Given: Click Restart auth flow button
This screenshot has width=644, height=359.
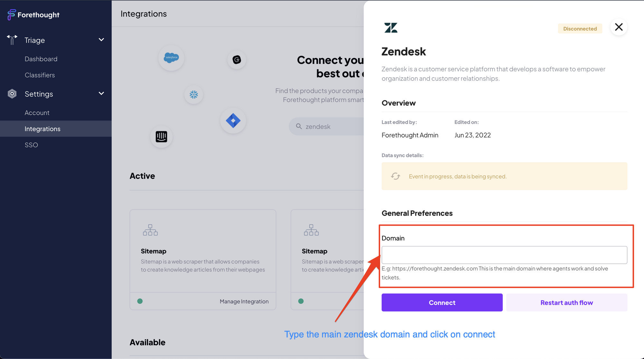Looking at the screenshot, I should [566, 302].
